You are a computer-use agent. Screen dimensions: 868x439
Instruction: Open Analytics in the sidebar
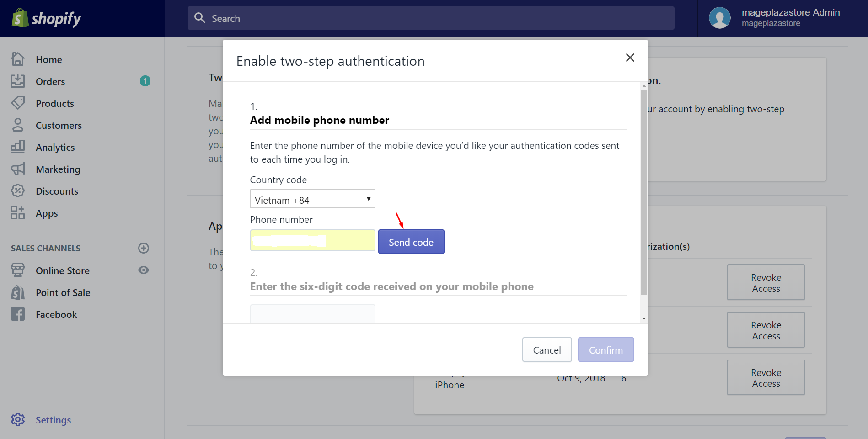point(55,147)
